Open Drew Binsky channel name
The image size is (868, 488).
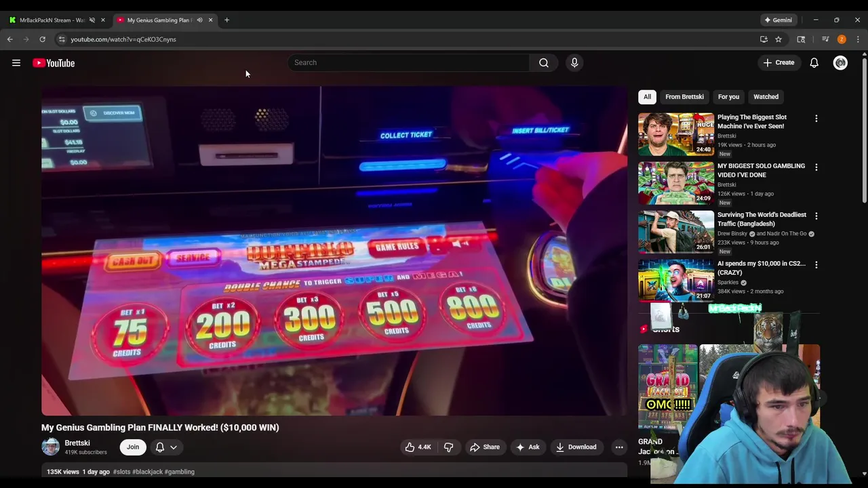(732, 234)
